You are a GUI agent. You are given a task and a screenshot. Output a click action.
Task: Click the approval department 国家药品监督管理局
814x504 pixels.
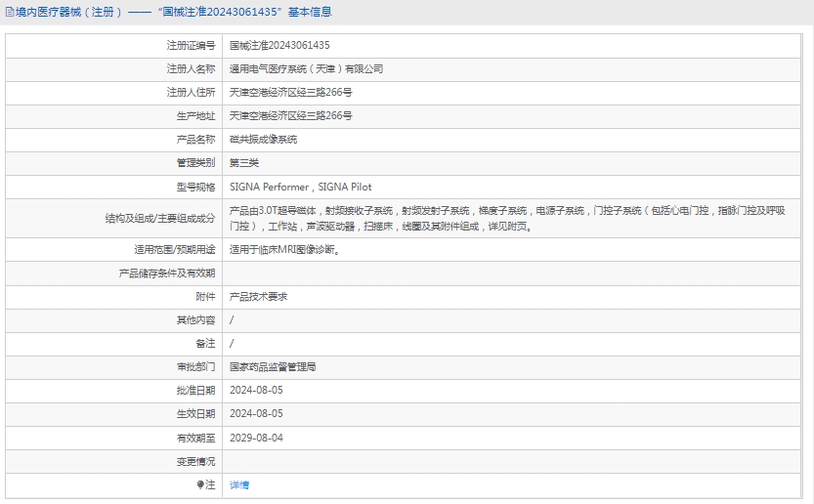tap(273, 367)
